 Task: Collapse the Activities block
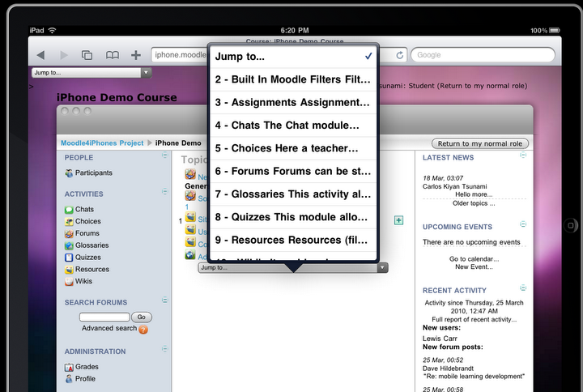[x=164, y=191]
